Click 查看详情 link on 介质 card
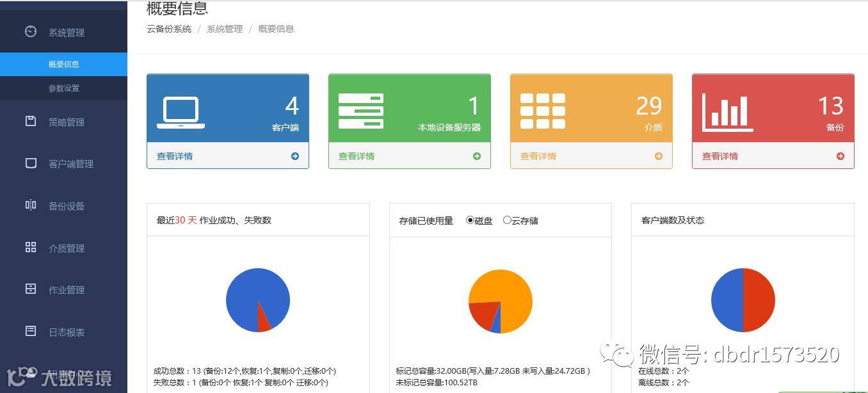This screenshot has width=868, height=393. click(x=538, y=156)
